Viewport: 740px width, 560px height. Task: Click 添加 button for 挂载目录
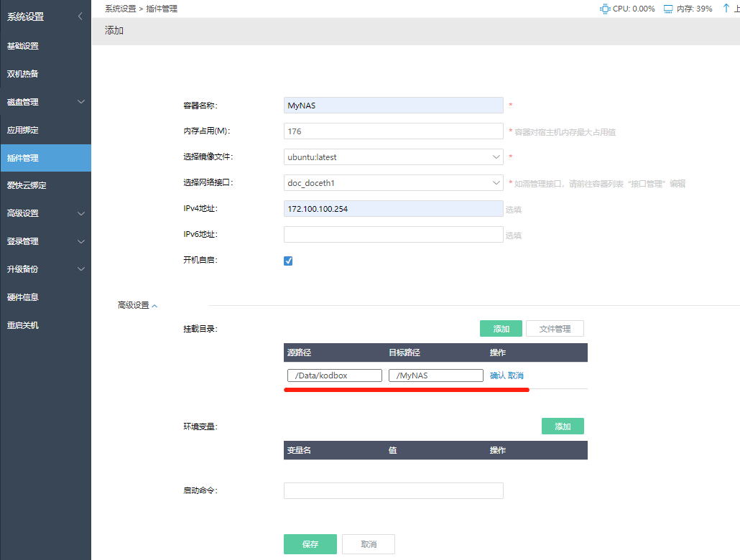click(501, 329)
